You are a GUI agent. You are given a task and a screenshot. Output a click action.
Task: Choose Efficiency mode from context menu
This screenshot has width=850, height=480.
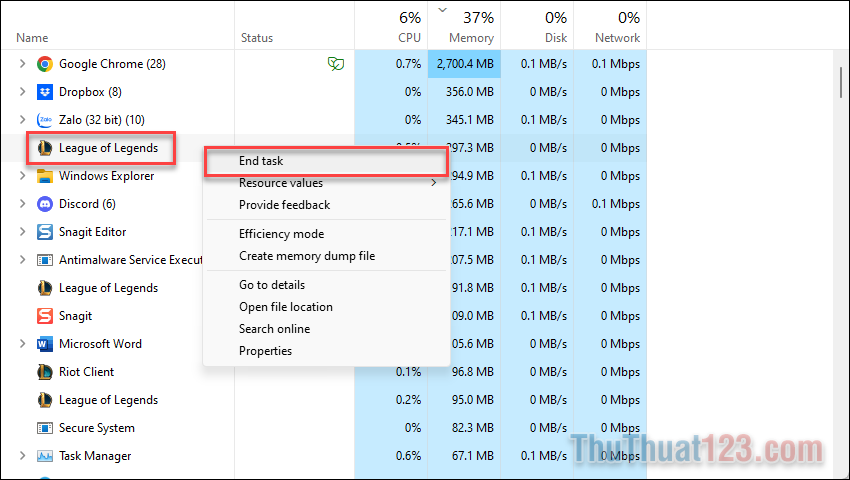click(x=326, y=234)
